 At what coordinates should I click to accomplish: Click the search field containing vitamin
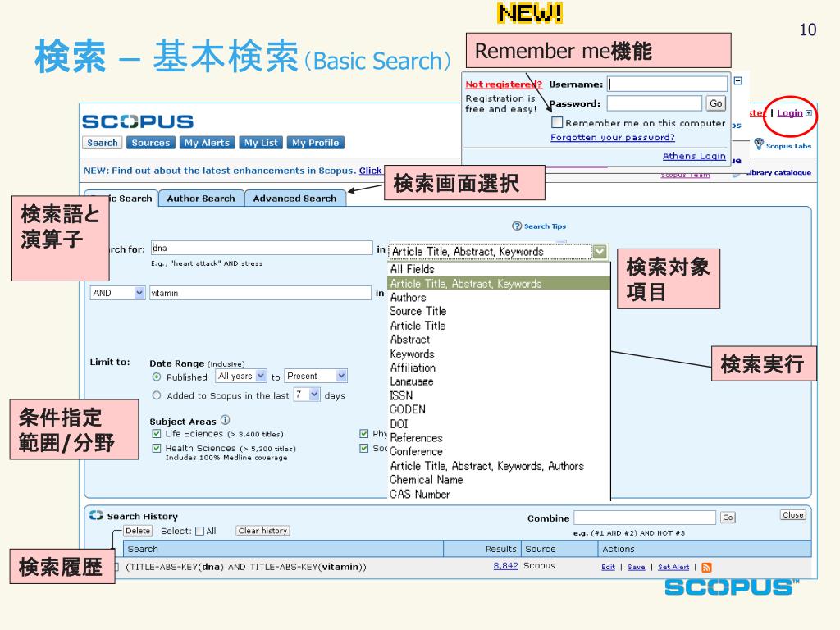tap(260, 293)
